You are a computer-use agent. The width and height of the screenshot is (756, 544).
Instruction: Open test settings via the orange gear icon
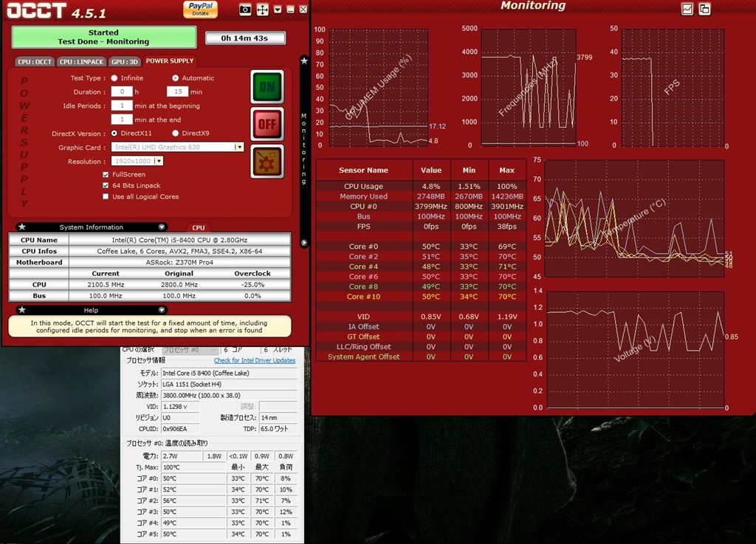[x=267, y=162]
